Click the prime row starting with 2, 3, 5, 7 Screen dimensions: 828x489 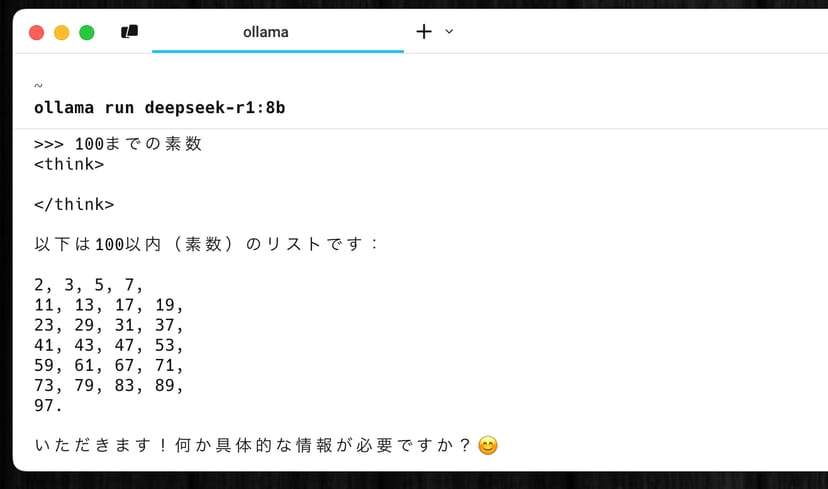(x=89, y=285)
